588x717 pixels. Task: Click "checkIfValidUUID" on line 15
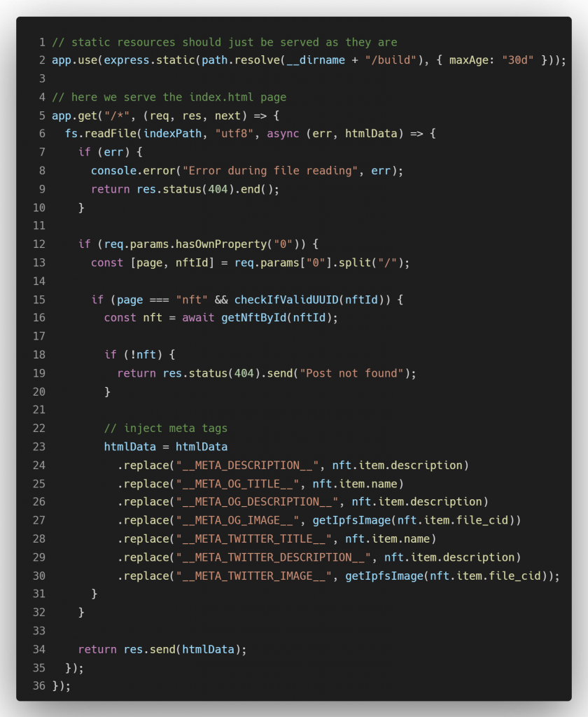point(286,300)
